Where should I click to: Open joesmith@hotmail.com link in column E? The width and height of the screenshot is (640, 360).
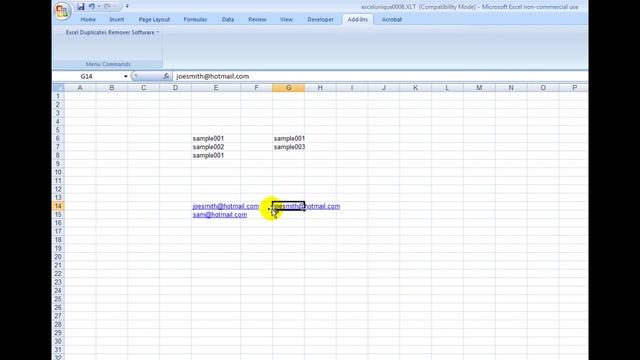click(225, 206)
